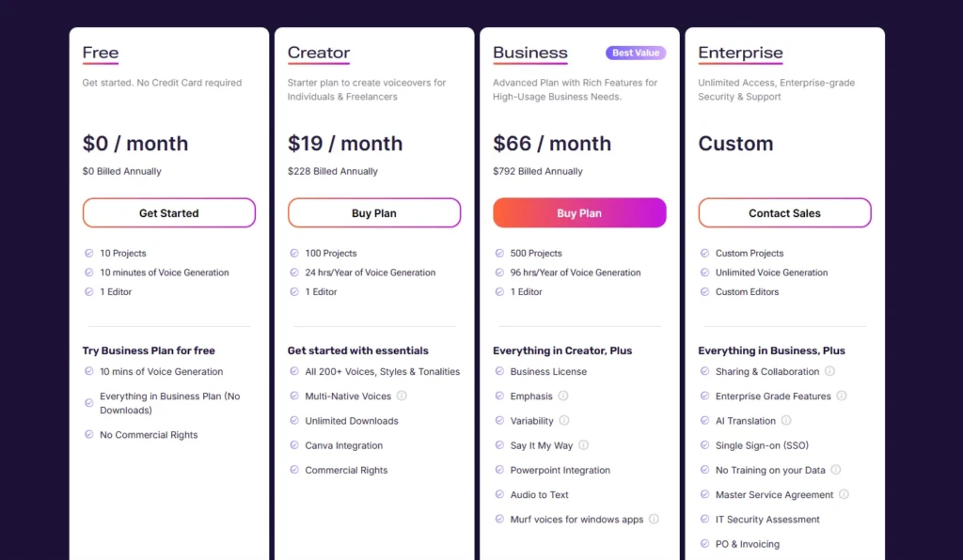Select the Free plan heading
The height and width of the screenshot is (560, 963).
point(100,53)
